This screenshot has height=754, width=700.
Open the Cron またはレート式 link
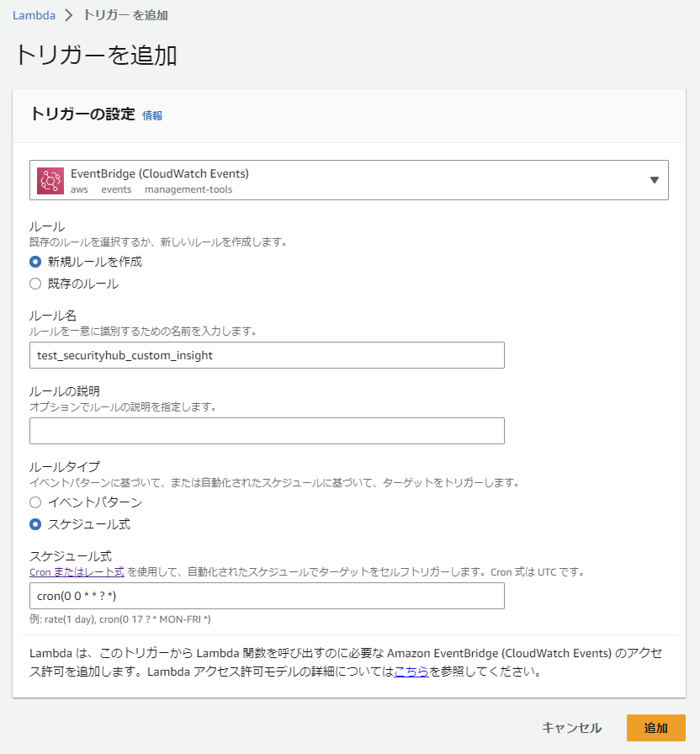(x=77, y=571)
